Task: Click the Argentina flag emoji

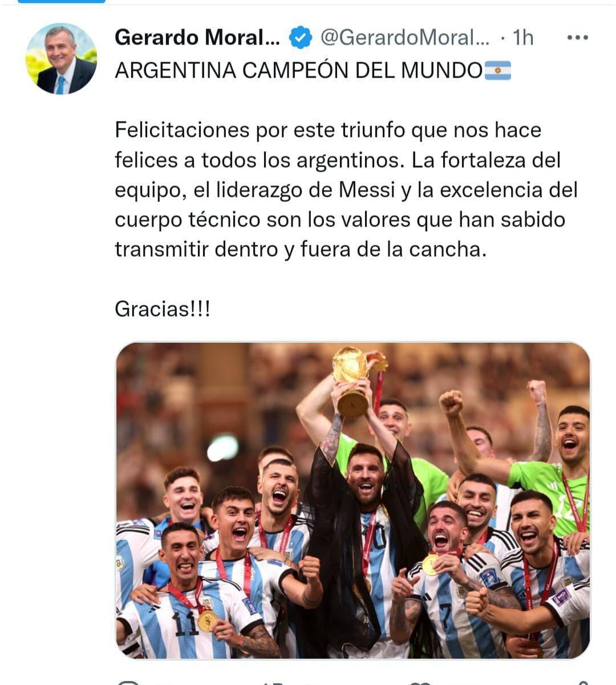Action: pyautogui.click(x=497, y=71)
